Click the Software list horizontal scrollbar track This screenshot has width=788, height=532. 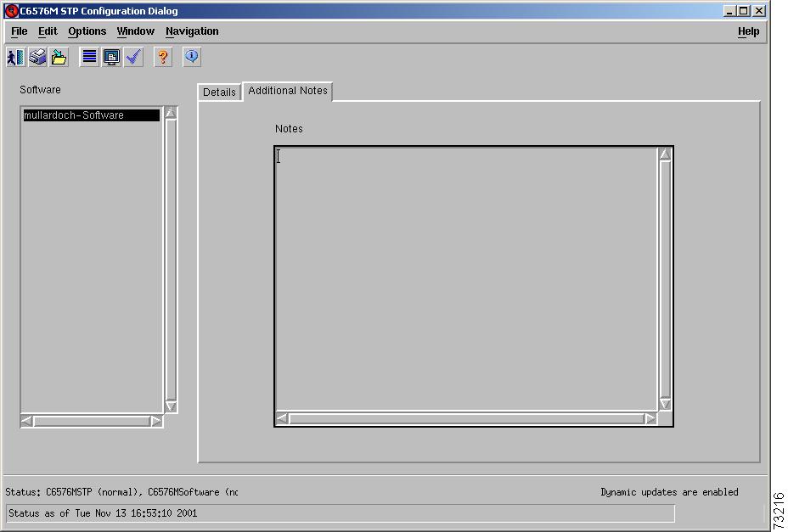point(92,421)
